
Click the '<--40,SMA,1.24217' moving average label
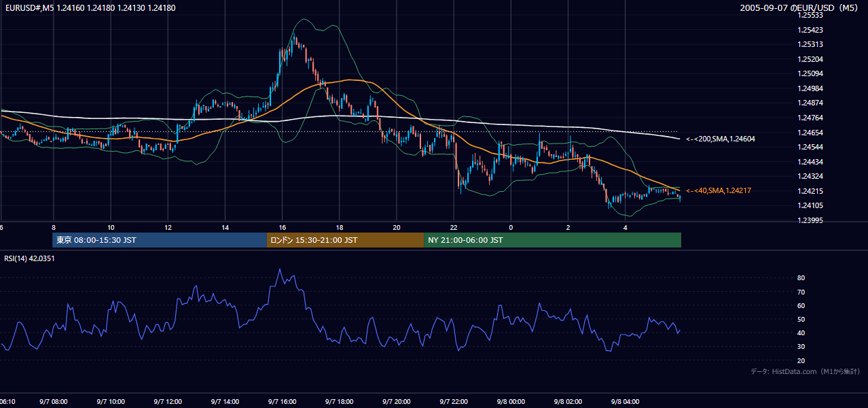point(719,191)
